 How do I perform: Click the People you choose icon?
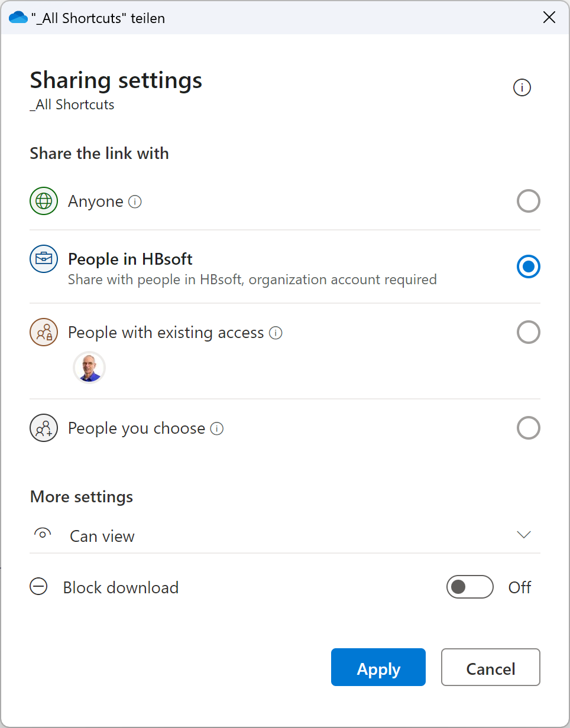coord(44,428)
